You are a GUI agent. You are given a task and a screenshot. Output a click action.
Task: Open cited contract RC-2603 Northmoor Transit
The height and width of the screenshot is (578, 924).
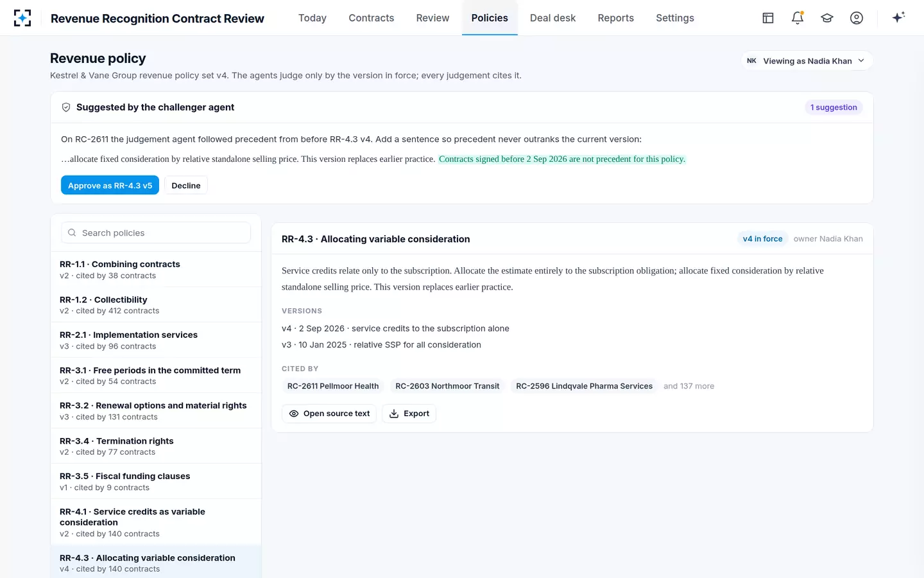pyautogui.click(x=447, y=386)
